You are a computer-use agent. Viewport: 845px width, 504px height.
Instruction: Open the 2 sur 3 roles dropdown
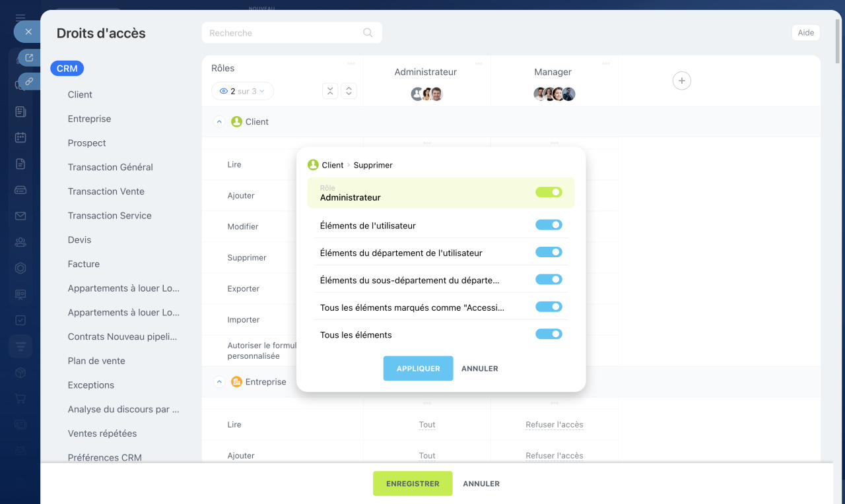click(x=242, y=91)
